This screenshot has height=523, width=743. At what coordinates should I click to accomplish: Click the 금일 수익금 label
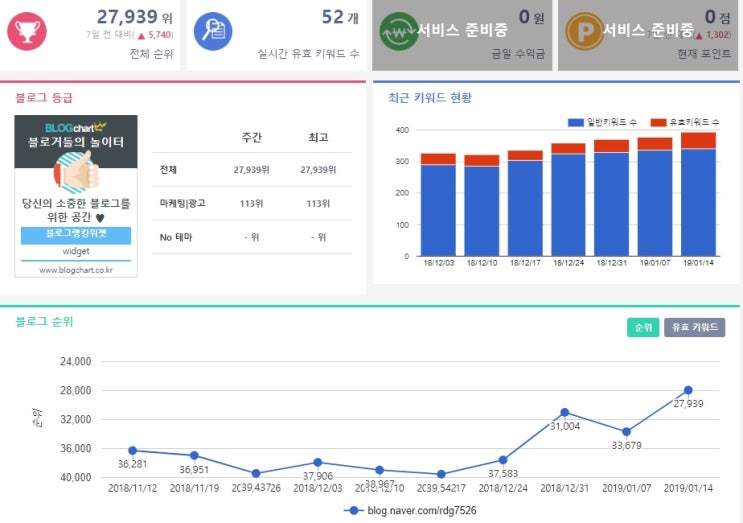coord(518,54)
